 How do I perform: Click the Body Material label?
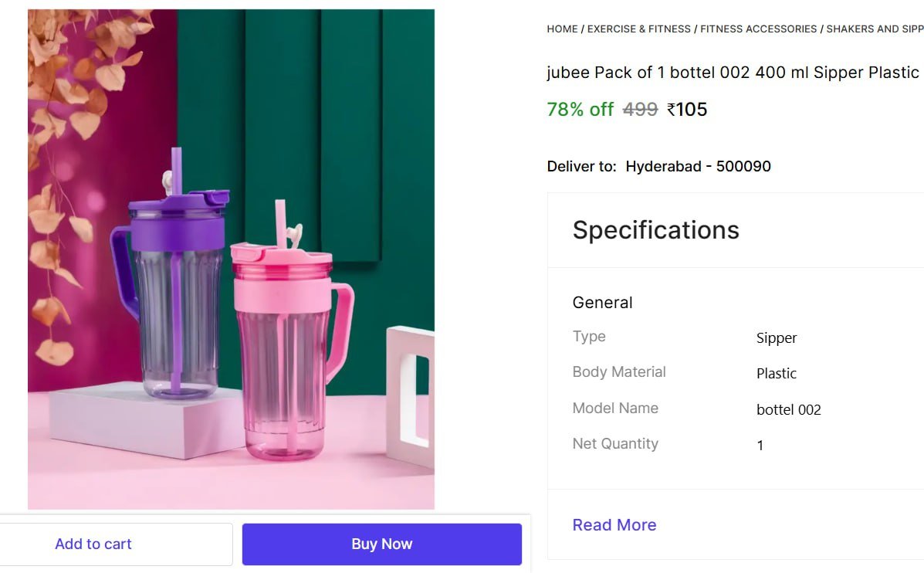pos(619,372)
